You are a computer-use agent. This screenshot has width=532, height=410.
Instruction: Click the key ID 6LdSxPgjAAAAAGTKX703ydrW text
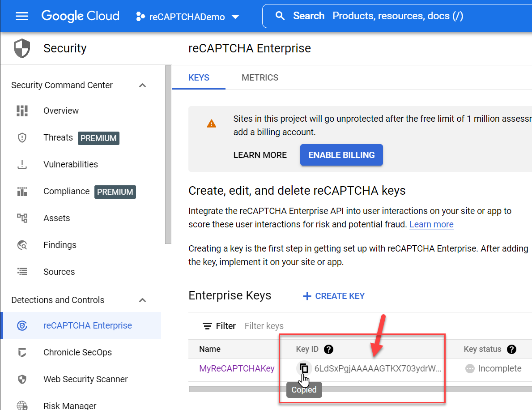[378, 368]
